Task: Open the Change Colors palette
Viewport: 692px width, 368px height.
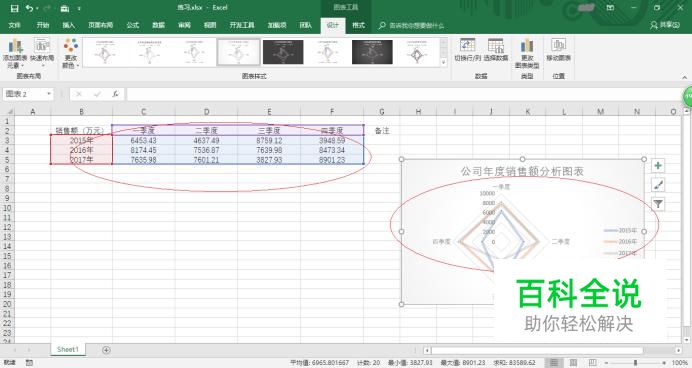Action: [71, 53]
